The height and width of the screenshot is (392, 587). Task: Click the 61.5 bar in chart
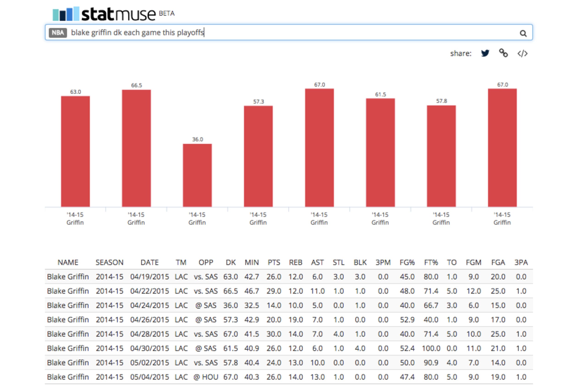point(380,153)
